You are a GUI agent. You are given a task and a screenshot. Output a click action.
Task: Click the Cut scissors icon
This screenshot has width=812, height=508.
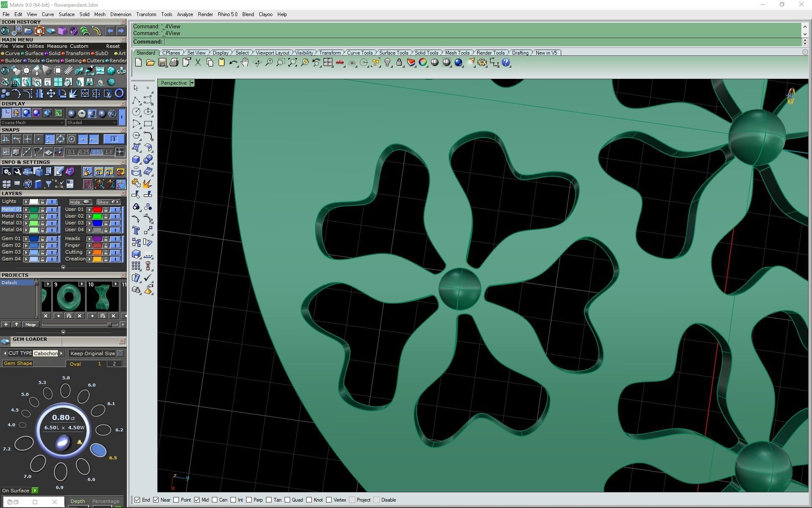coord(198,63)
